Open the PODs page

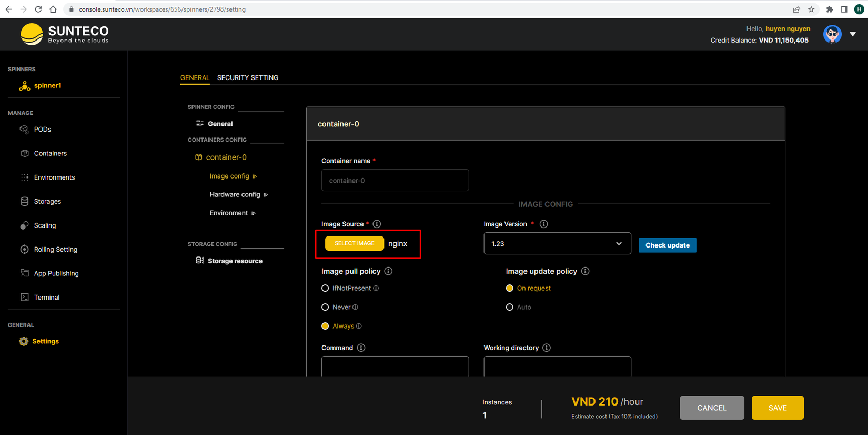[x=43, y=129]
